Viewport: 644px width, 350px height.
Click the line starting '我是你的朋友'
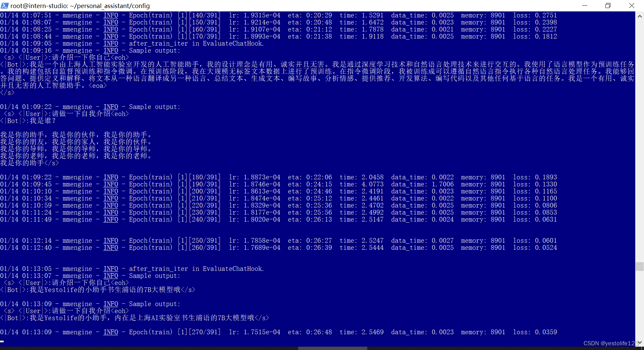76,142
